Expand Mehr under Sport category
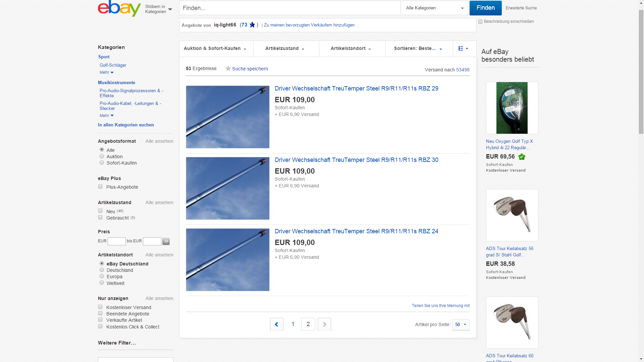 (107, 72)
